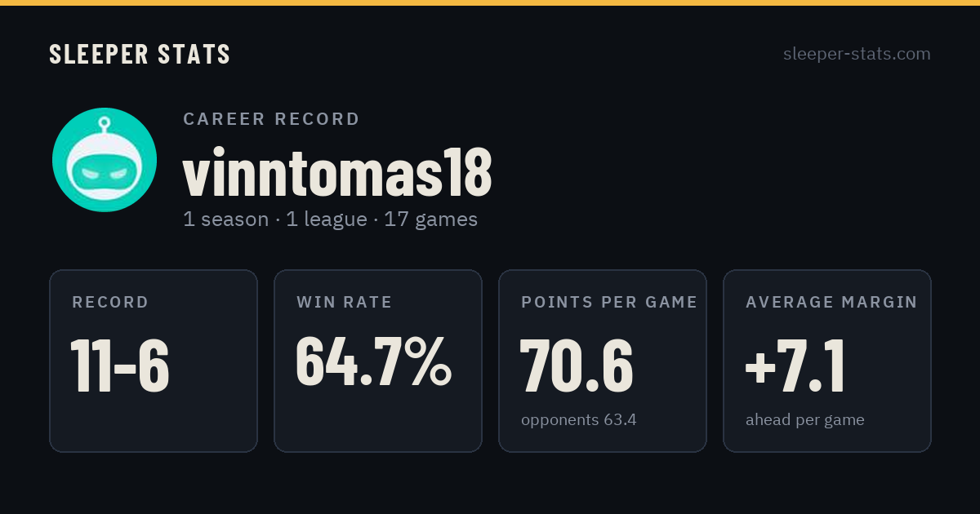Click the orange top accent bar
Screen dimensions: 980x514
tap(490, 2)
